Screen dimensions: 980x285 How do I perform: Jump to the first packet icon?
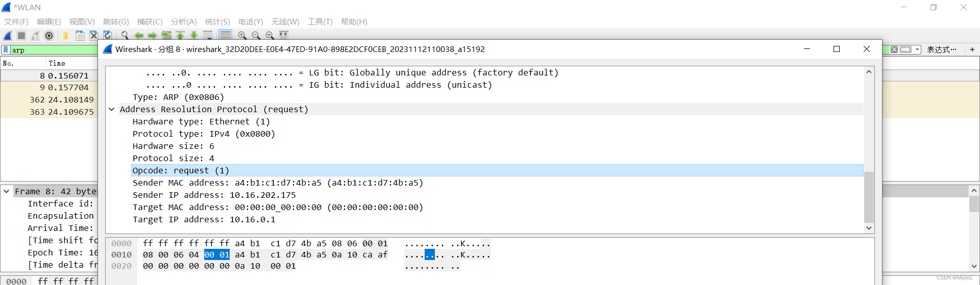[x=180, y=36]
